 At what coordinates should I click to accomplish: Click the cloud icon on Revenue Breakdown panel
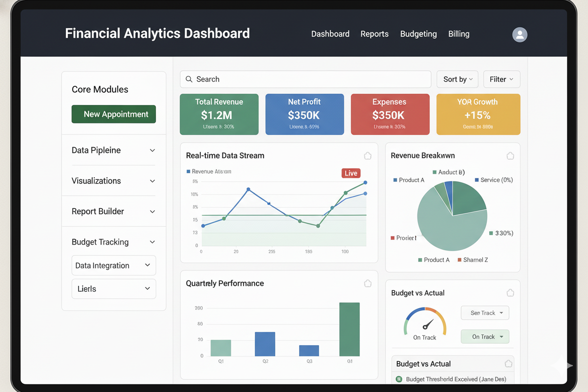click(510, 155)
